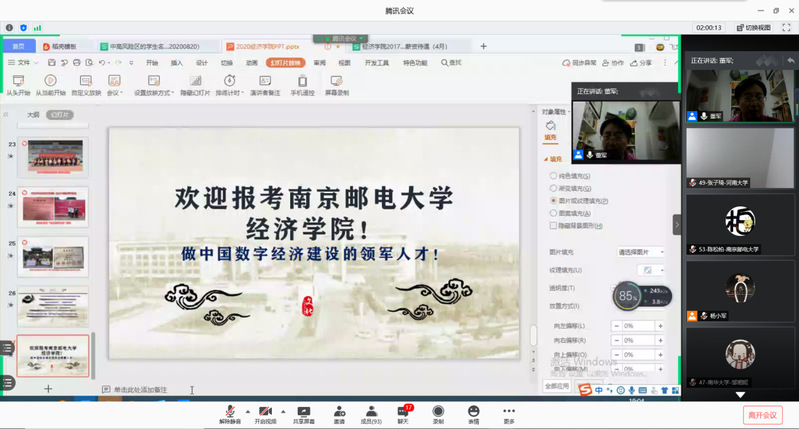Select the 渐变填充 radio option
The width and height of the screenshot is (799, 429).
click(x=554, y=188)
